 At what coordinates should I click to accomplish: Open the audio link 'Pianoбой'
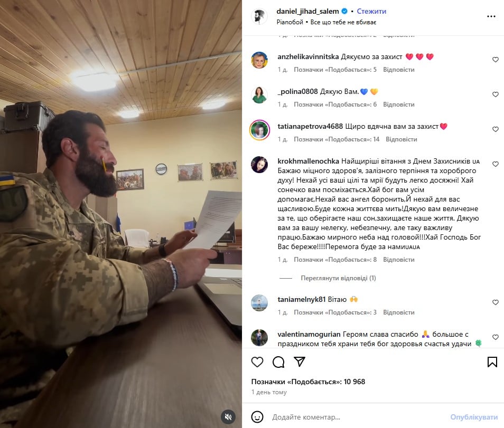point(290,22)
